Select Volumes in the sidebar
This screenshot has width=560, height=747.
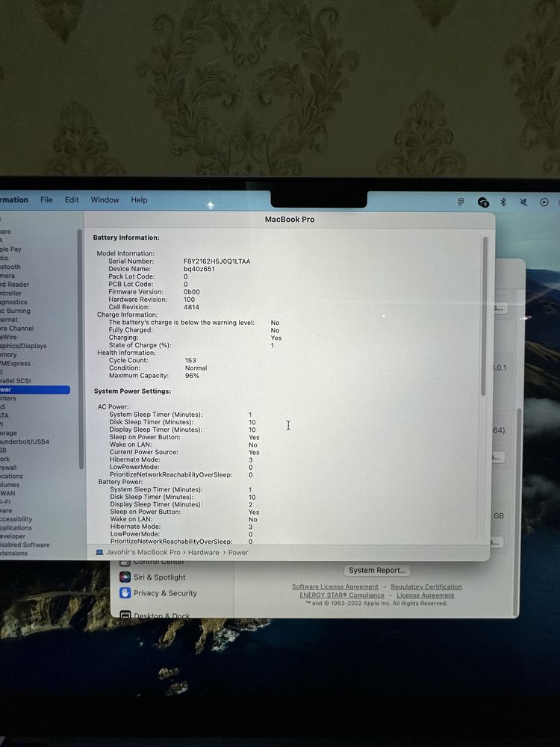tap(10, 485)
